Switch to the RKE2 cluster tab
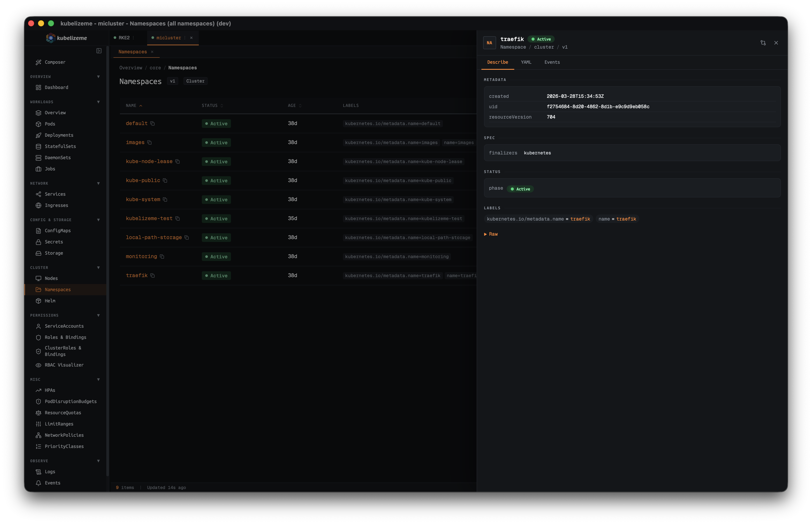Screen dimensions: 812x524 [124, 38]
